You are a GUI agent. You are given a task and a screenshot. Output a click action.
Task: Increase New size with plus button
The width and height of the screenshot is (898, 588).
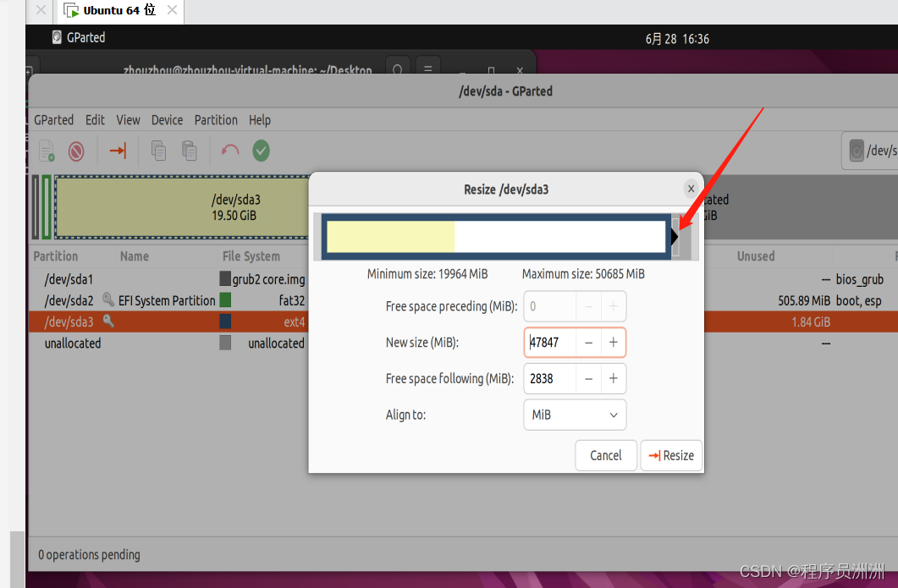point(614,343)
